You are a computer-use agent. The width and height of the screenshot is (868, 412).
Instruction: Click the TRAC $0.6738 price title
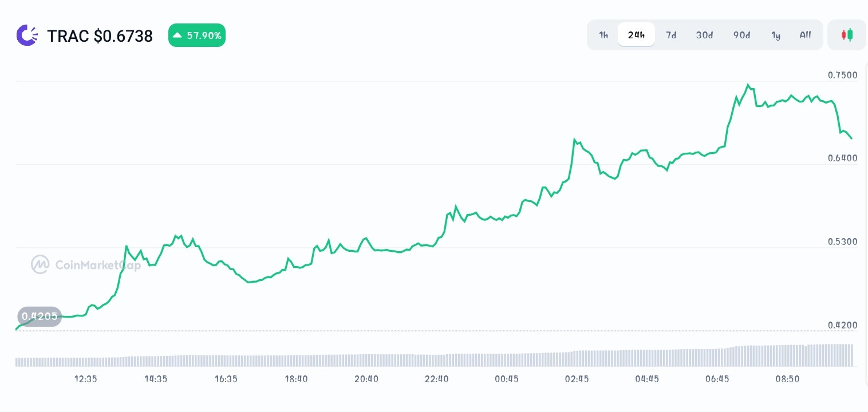100,36
